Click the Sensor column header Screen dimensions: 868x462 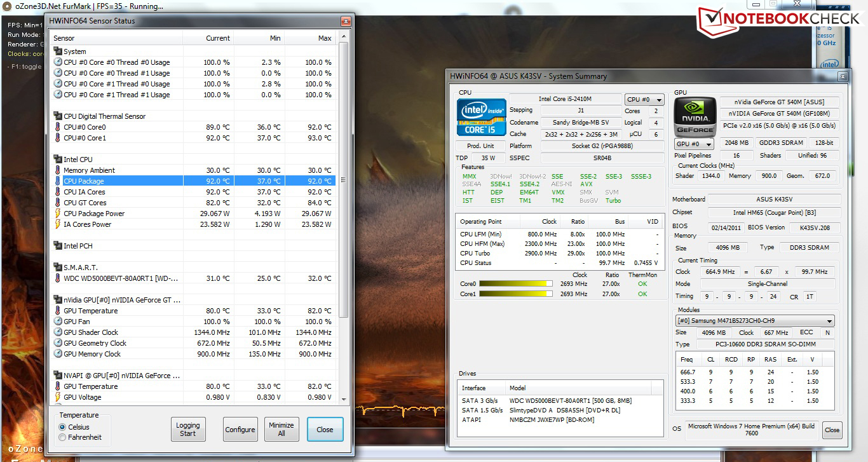[x=117, y=38]
